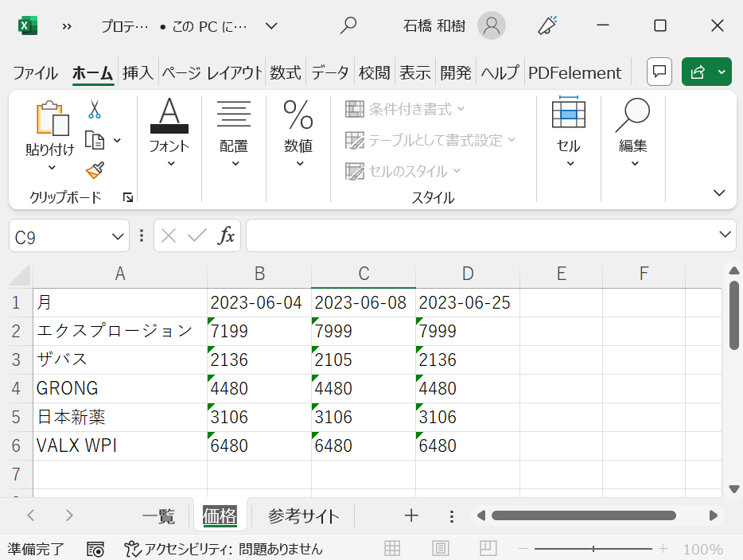Viewport: 743px width, 560px height.
Task: Collapse the ribbon with the chevron
Action: (x=719, y=192)
